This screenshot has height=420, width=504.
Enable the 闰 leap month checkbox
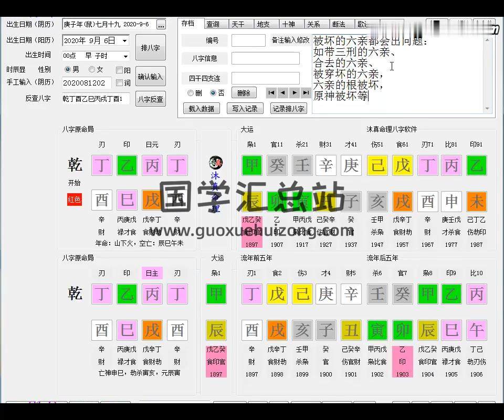tap(120, 83)
